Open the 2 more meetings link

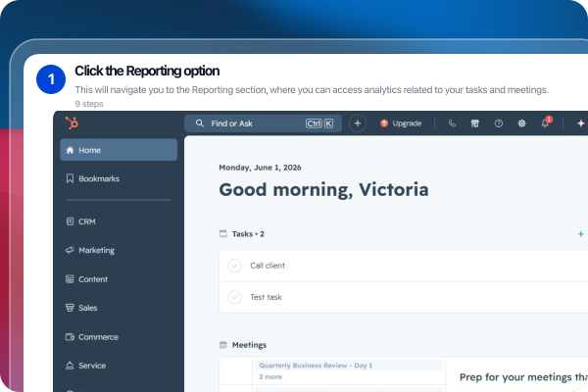click(x=270, y=377)
